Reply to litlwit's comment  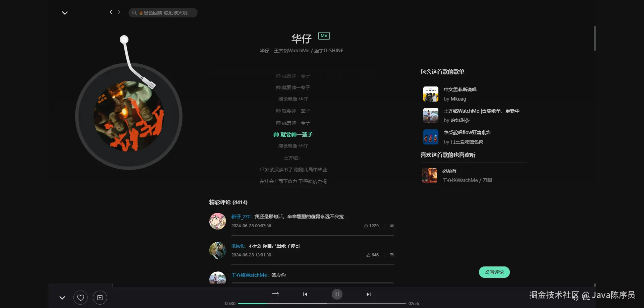pyautogui.click(x=391, y=255)
